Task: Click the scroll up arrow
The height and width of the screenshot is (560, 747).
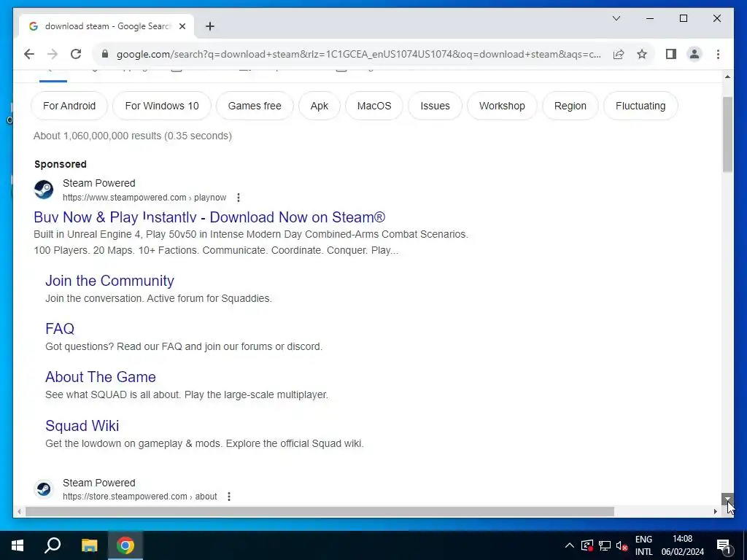Action: [x=727, y=76]
